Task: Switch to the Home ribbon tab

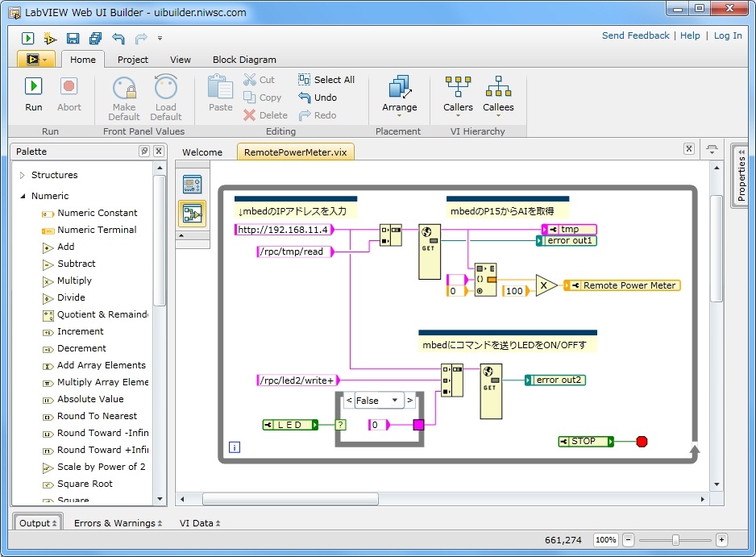Action: [83, 60]
